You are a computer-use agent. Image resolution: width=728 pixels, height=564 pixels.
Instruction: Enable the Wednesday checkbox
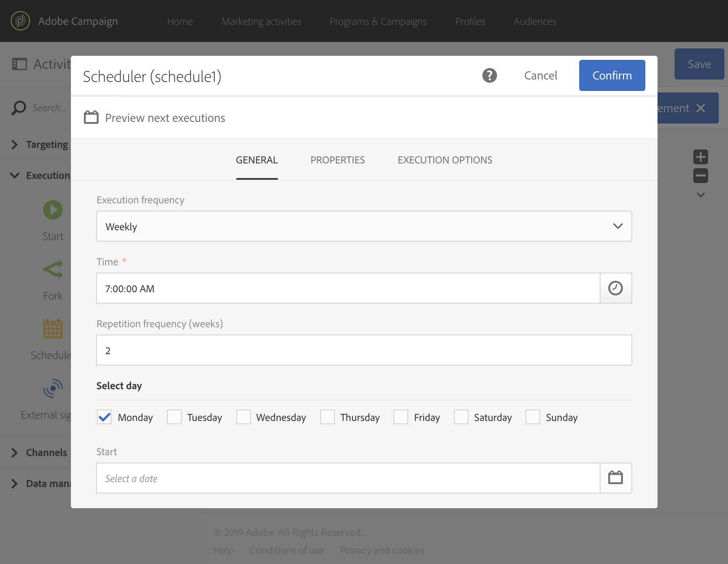(x=244, y=417)
